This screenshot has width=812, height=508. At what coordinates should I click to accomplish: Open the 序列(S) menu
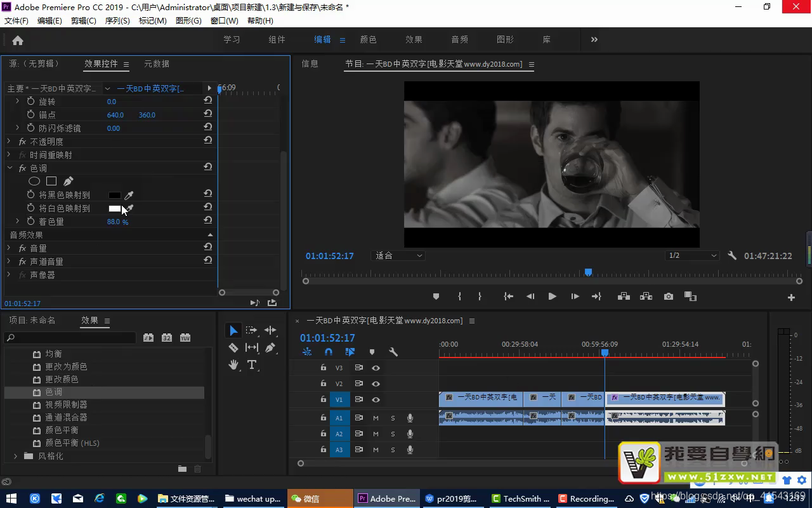[x=117, y=20]
